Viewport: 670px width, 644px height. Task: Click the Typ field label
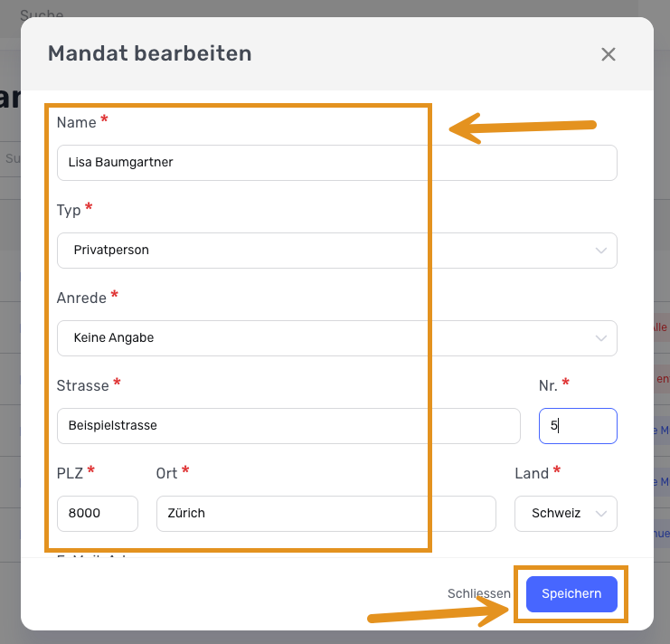(x=69, y=210)
